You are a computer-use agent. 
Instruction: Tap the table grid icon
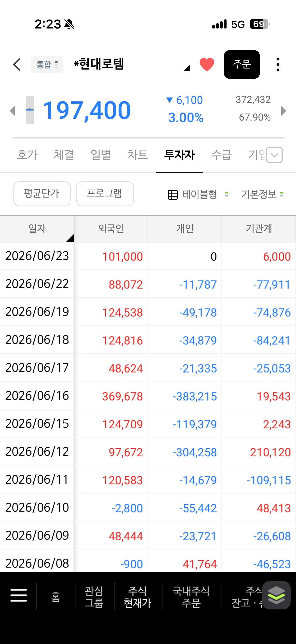173,195
